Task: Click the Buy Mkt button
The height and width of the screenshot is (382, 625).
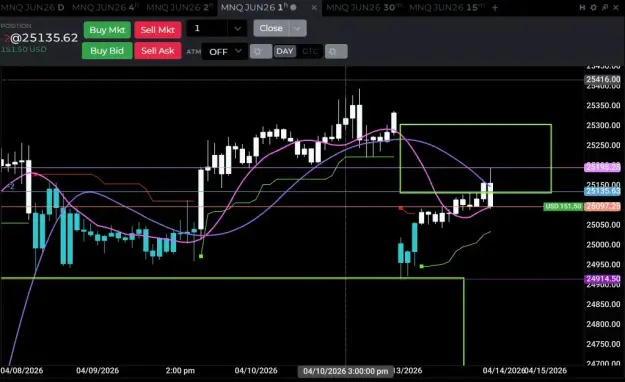Action: [107, 30]
